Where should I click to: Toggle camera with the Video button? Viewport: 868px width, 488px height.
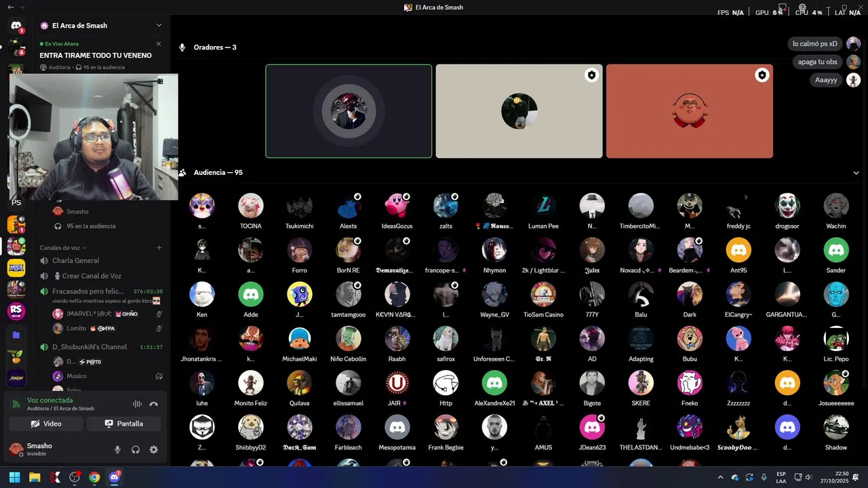tap(46, 424)
